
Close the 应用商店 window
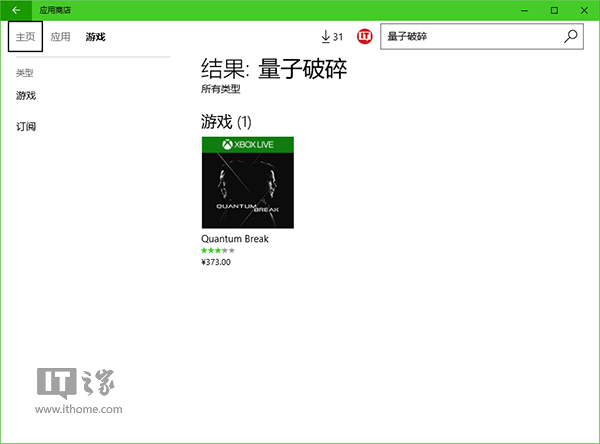pyautogui.click(x=583, y=9)
